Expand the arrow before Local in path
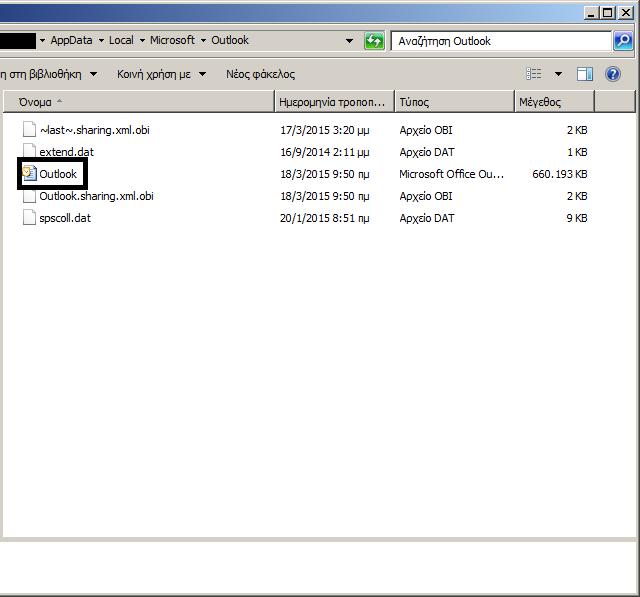The height and width of the screenshot is (597, 640). pyautogui.click(x=101, y=40)
